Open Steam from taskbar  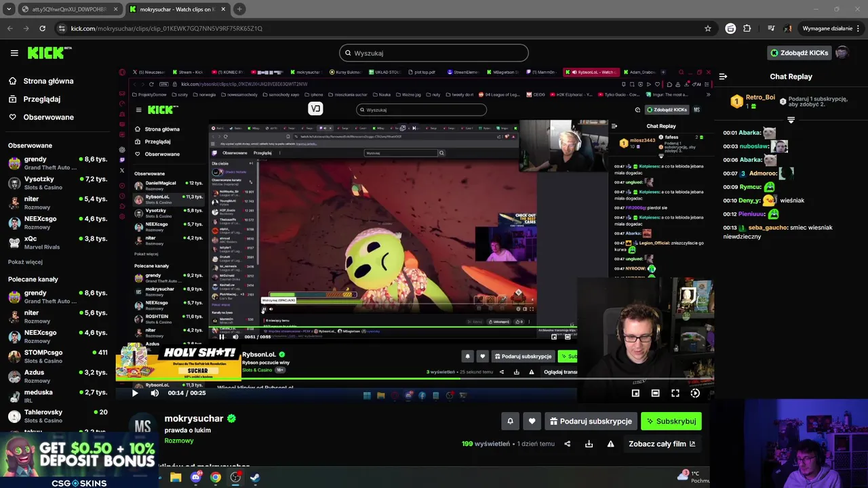[255, 477]
